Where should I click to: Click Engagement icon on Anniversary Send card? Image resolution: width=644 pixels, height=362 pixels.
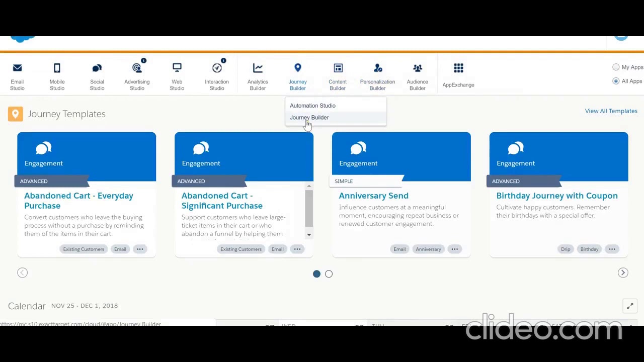click(358, 148)
